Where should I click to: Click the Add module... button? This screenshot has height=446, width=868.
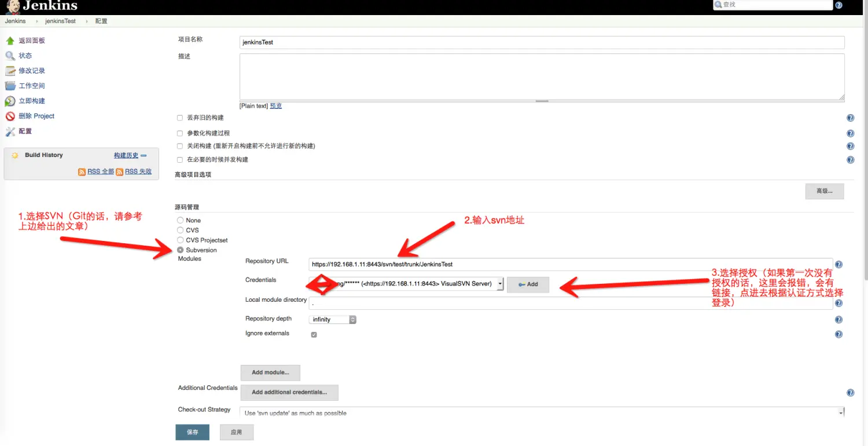point(270,372)
